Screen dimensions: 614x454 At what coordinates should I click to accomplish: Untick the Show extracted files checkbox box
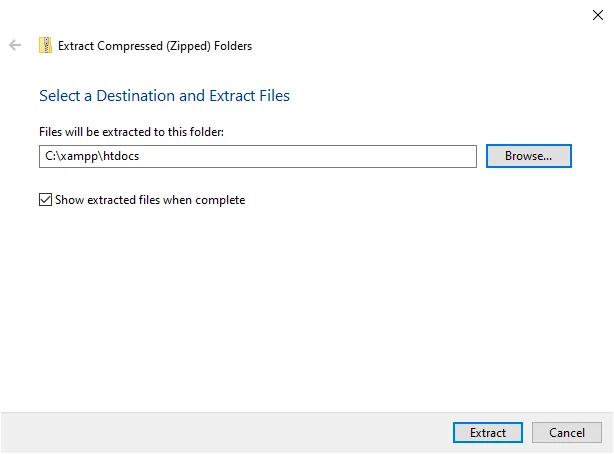tap(45, 200)
